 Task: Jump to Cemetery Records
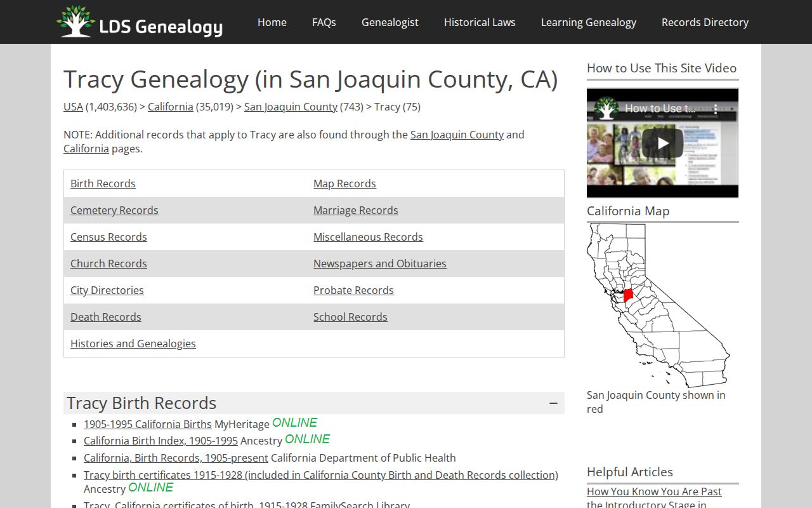(114, 210)
